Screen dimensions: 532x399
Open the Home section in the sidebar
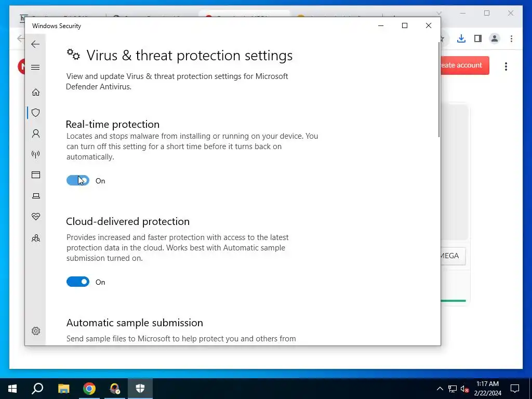(36, 92)
